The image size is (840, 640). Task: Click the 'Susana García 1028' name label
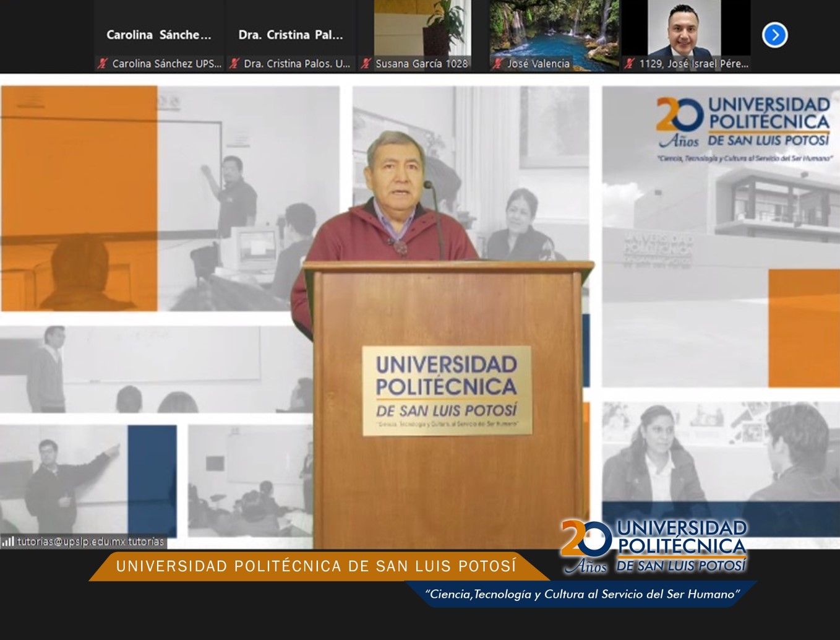click(x=422, y=63)
